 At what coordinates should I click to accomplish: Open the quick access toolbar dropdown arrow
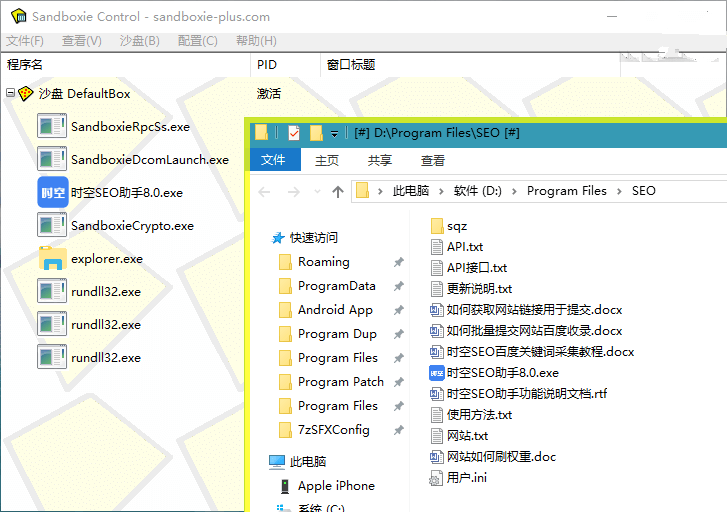[334, 134]
